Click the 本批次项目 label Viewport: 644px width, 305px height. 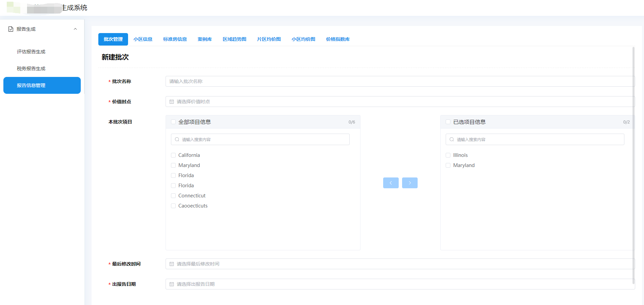click(120, 122)
